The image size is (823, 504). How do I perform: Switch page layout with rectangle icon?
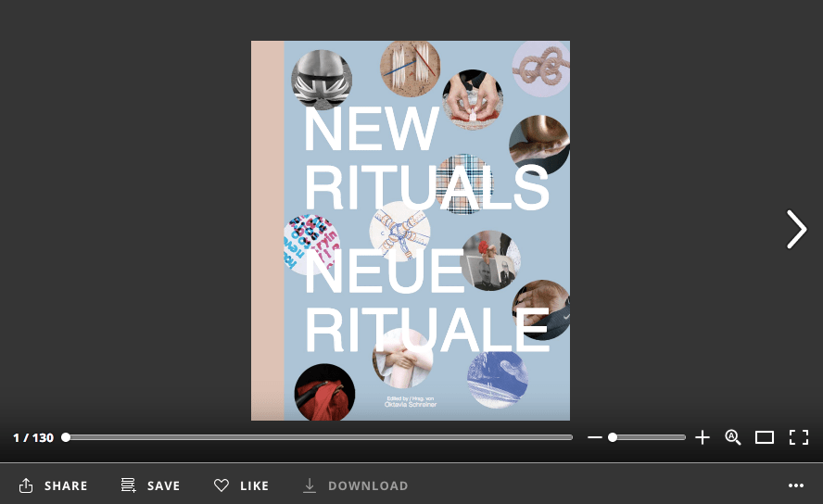coord(765,437)
